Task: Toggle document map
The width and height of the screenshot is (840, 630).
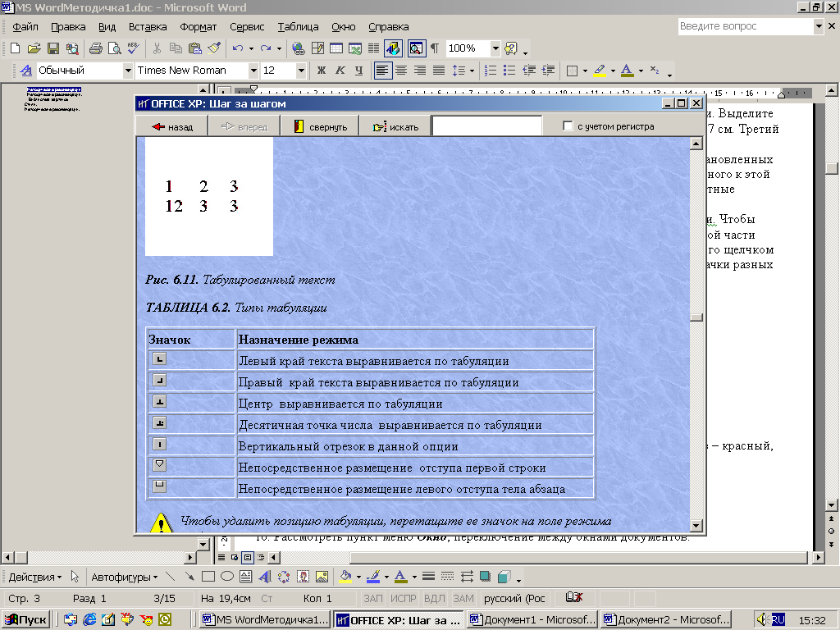Action: pyautogui.click(x=416, y=48)
